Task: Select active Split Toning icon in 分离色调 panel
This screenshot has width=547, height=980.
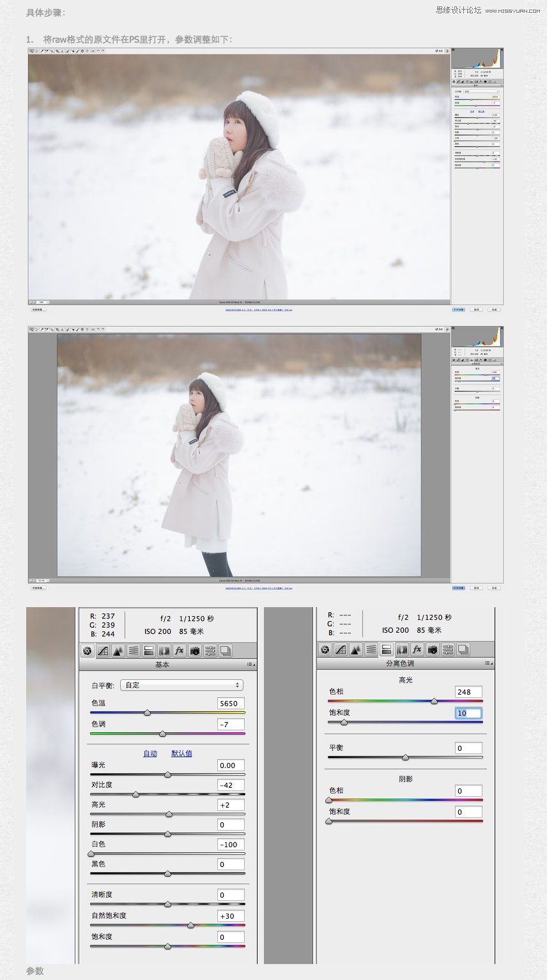Action: [387, 649]
